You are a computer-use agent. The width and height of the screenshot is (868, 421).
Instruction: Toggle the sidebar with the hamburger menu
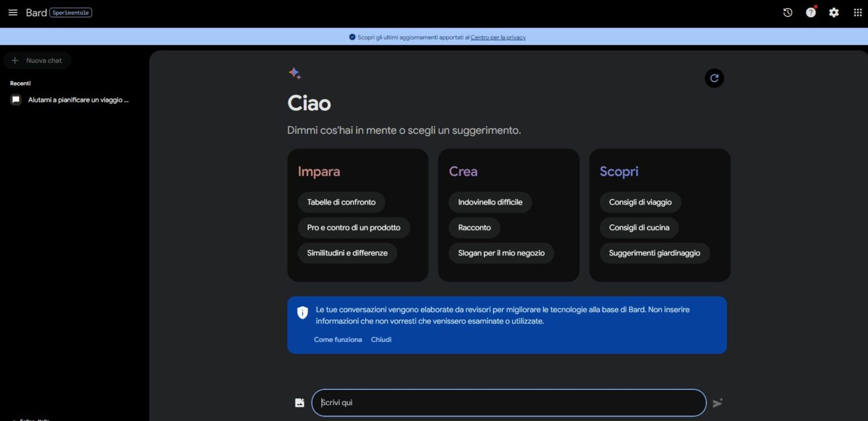click(13, 12)
